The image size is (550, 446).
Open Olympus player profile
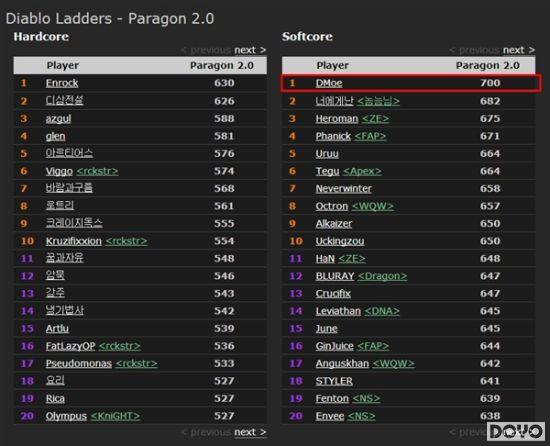pyautogui.click(x=66, y=416)
